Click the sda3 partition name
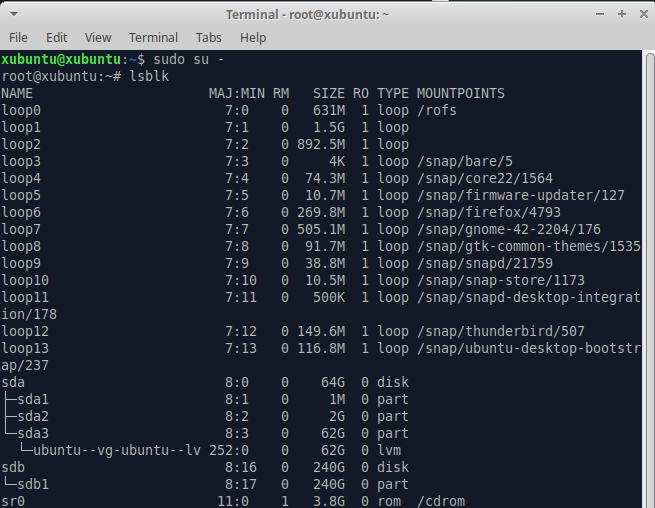The image size is (655, 508). pyautogui.click(x=33, y=433)
